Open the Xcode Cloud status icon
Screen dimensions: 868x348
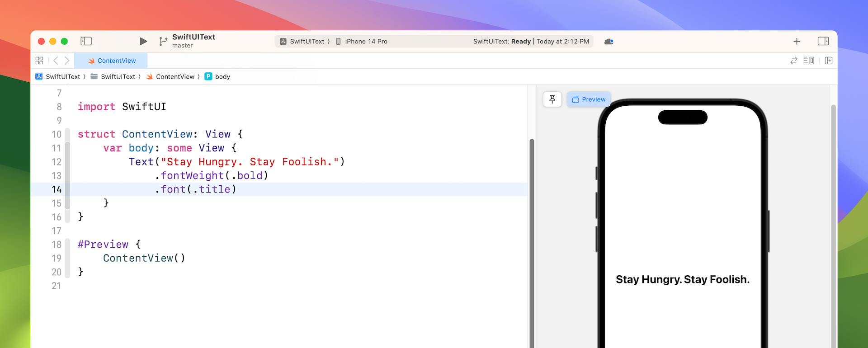(609, 41)
